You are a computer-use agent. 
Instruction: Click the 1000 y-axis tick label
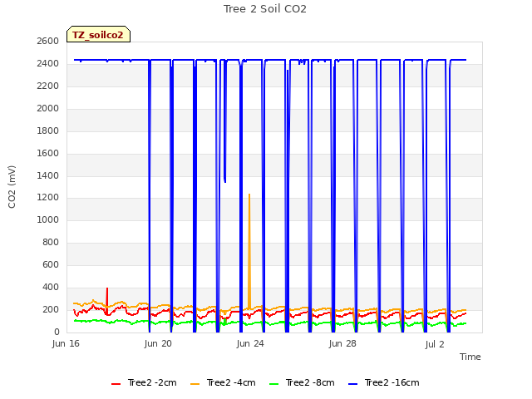(48, 219)
